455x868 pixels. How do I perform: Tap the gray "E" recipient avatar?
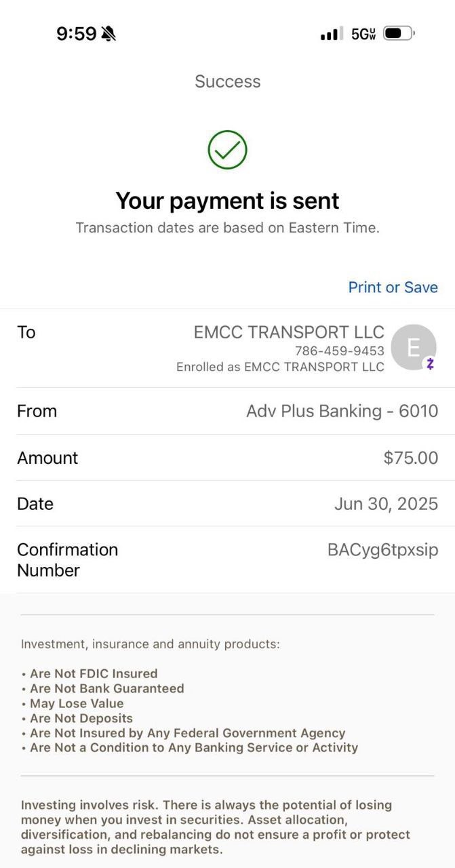coord(413,347)
